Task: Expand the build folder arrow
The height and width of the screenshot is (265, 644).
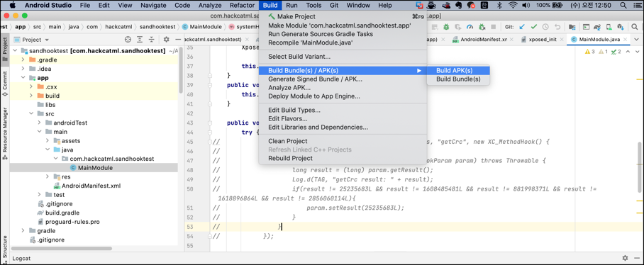Action: point(32,96)
